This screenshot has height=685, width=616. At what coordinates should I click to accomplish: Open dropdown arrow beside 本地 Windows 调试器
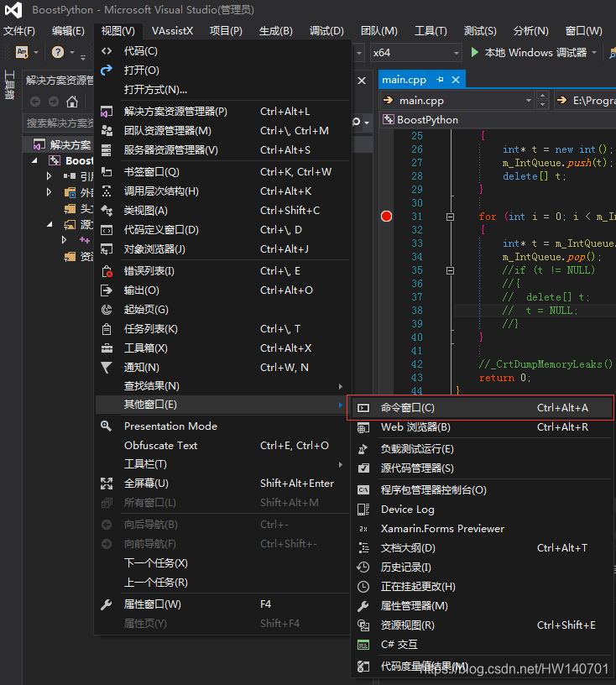pyautogui.click(x=594, y=53)
